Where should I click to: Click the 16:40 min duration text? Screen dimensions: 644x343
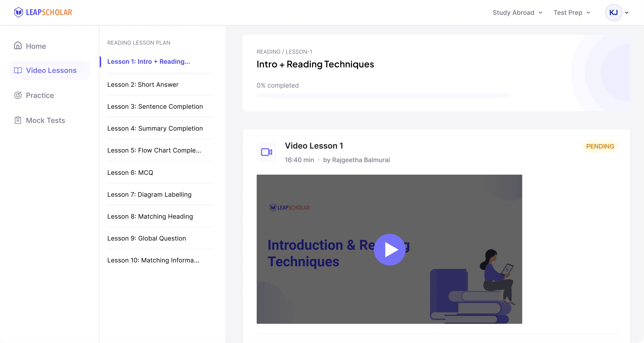coord(299,160)
